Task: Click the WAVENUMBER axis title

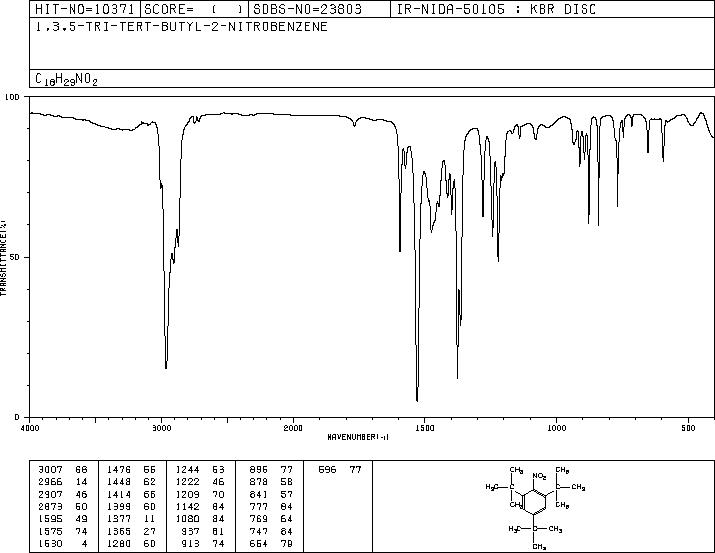Action: click(358, 437)
